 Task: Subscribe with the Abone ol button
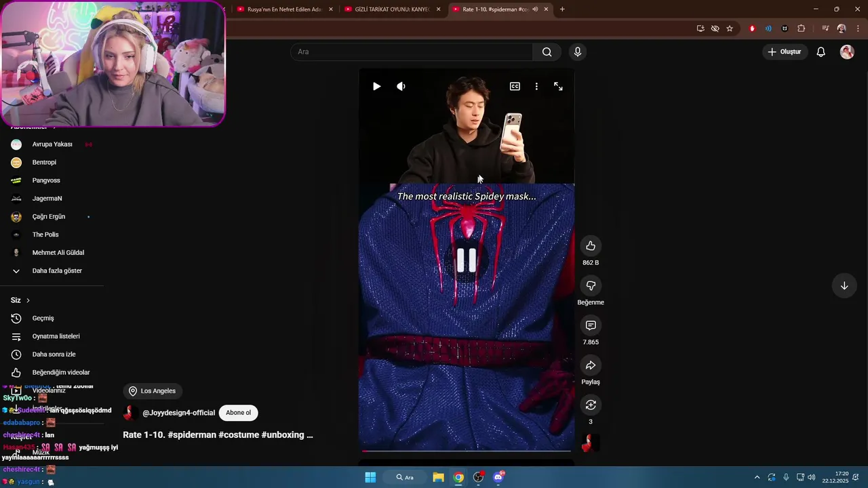tap(238, 413)
